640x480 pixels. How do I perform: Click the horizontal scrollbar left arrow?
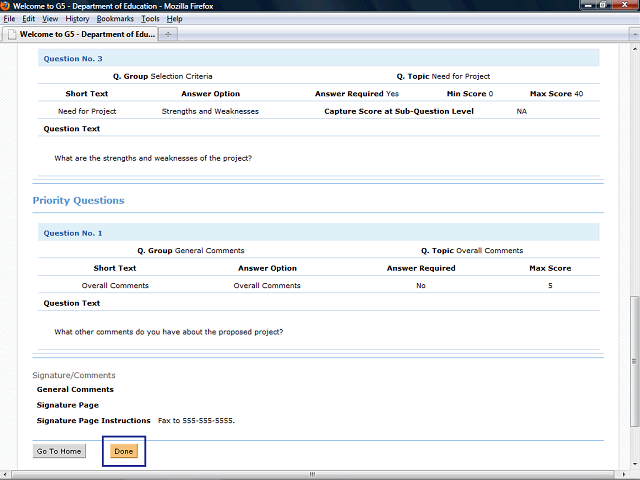pyautogui.click(x=5, y=475)
